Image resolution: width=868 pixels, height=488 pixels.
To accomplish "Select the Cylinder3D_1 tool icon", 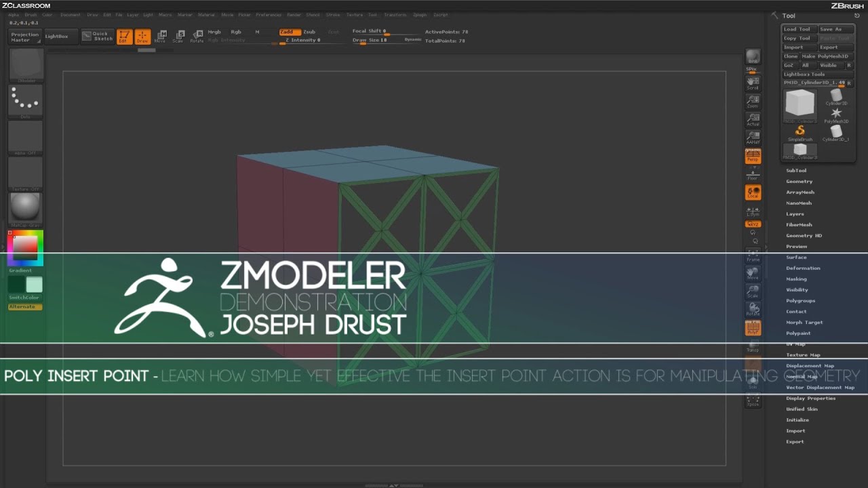I will point(836,133).
